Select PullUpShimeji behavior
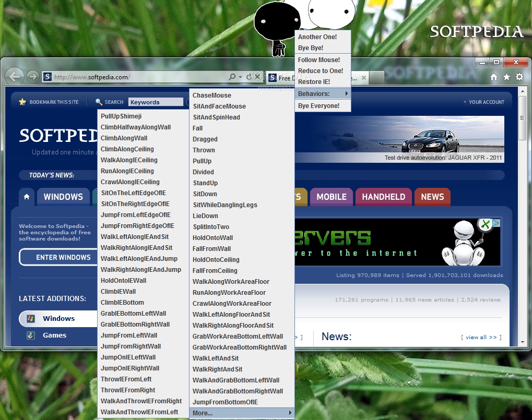532x420 pixels. [x=143, y=116]
